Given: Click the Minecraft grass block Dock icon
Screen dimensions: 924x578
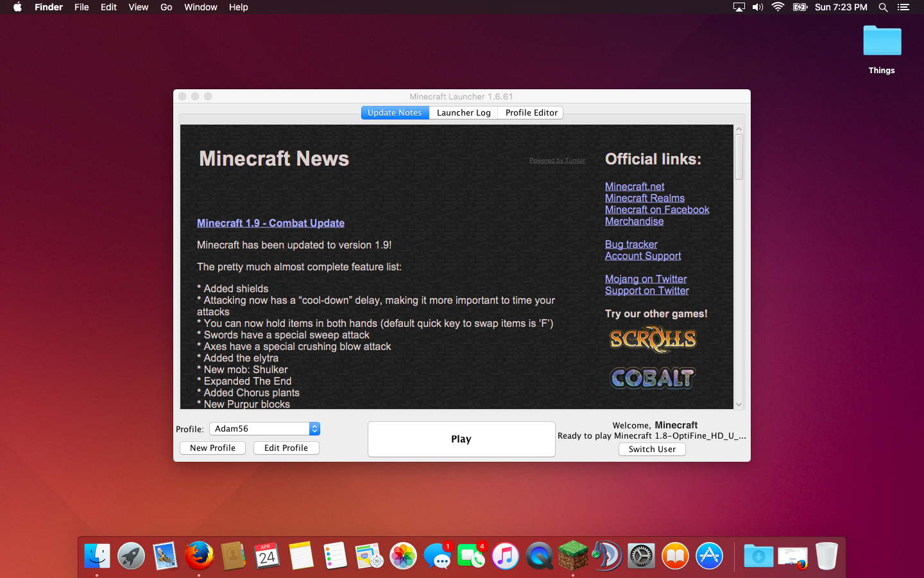Looking at the screenshot, I should (574, 556).
